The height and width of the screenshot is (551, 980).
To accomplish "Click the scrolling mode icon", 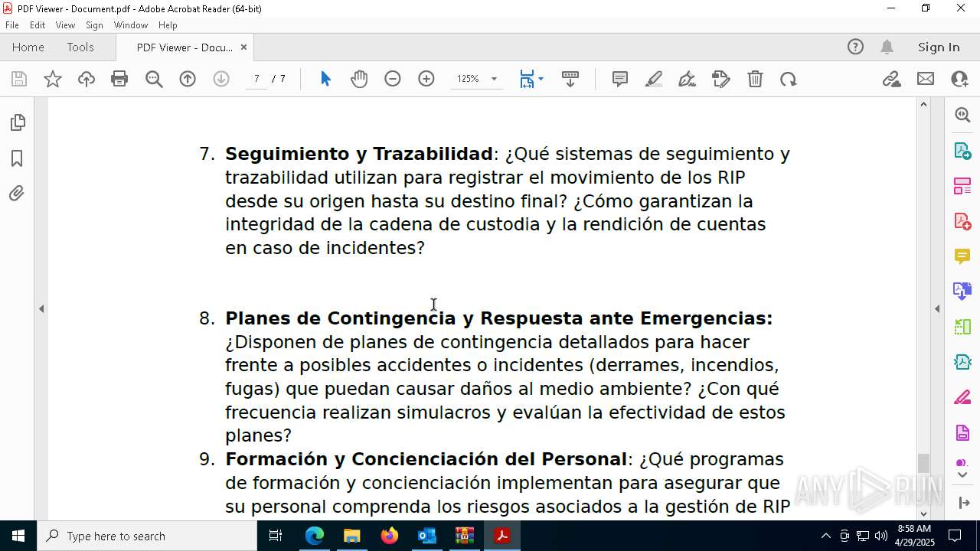I will pyautogui.click(x=570, y=79).
